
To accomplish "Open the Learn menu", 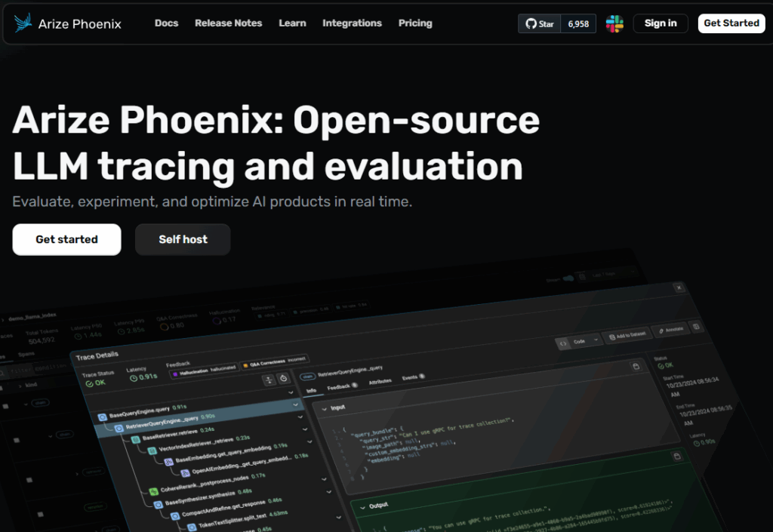I will click(x=292, y=23).
